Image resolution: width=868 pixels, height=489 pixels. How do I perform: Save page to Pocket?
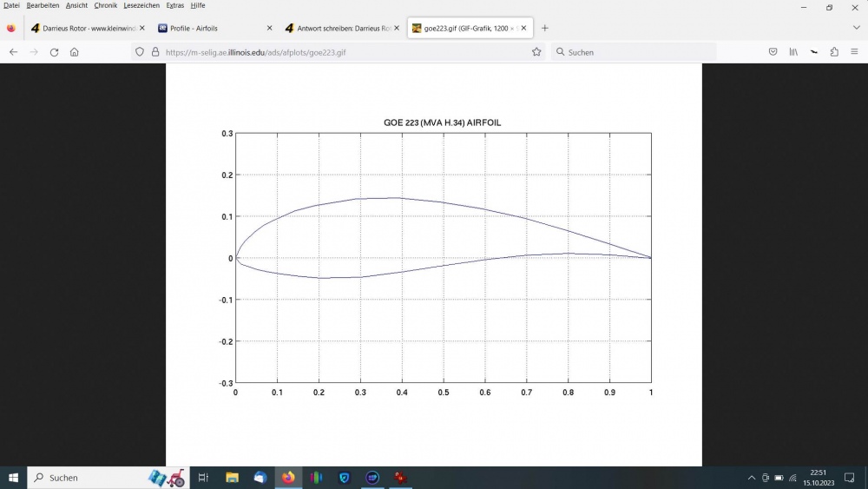pyautogui.click(x=773, y=52)
